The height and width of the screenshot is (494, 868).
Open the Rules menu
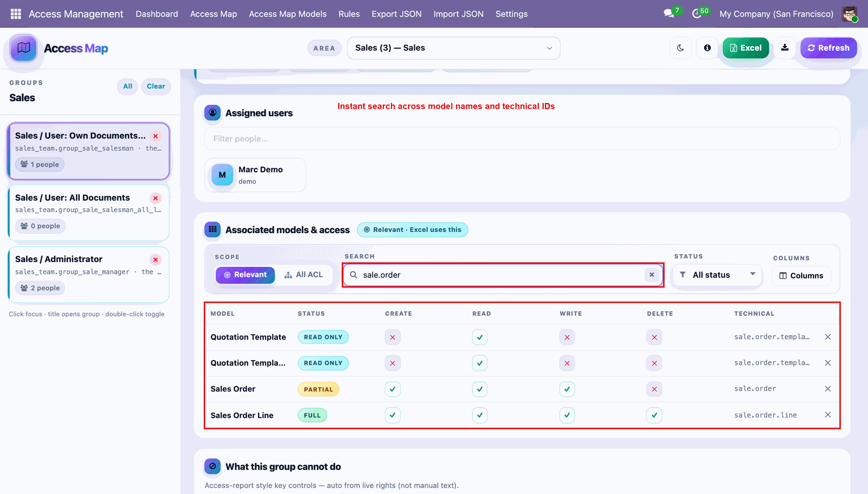[x=349, y=14]
